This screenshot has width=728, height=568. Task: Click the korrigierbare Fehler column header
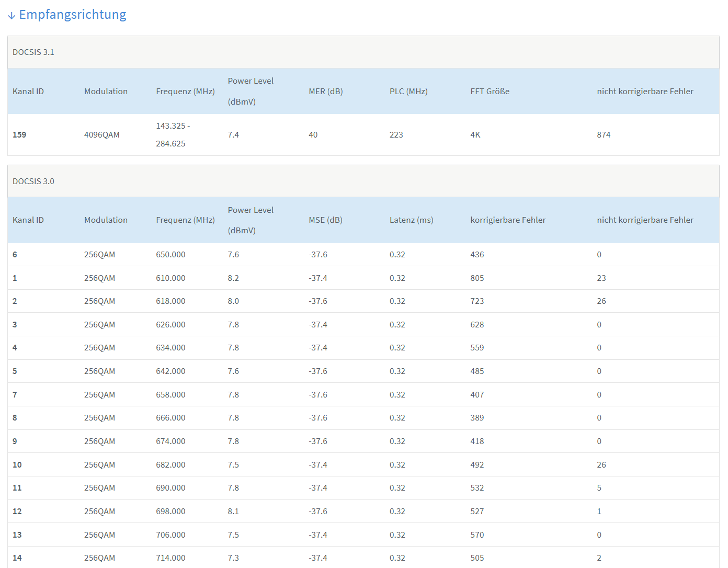[x=508, y=220]
